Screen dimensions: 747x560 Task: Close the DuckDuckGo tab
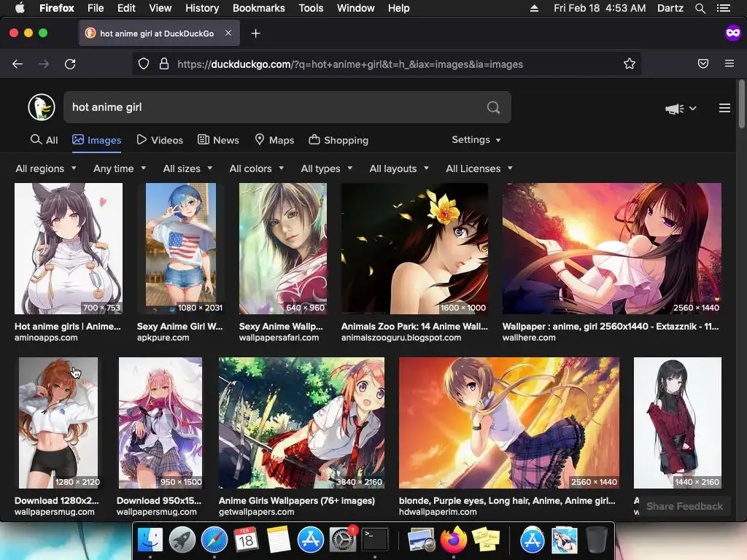(228, 33)
